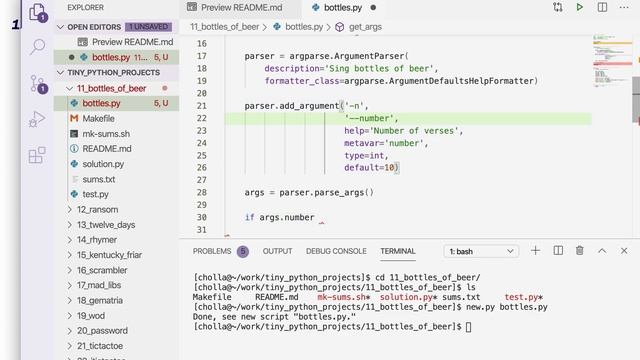
Task: Click the Python icon beside test.py
Action: click(74, 194)
